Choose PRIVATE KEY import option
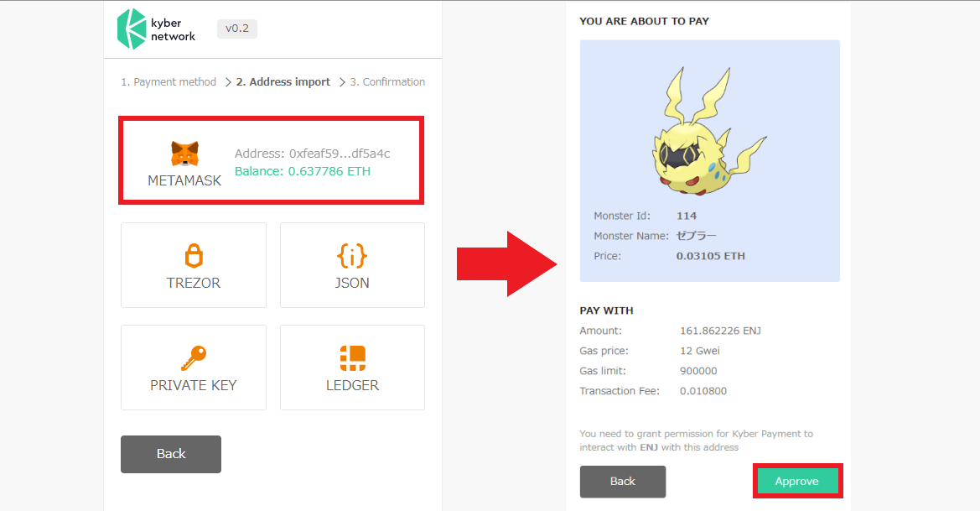 click(194, 368)
